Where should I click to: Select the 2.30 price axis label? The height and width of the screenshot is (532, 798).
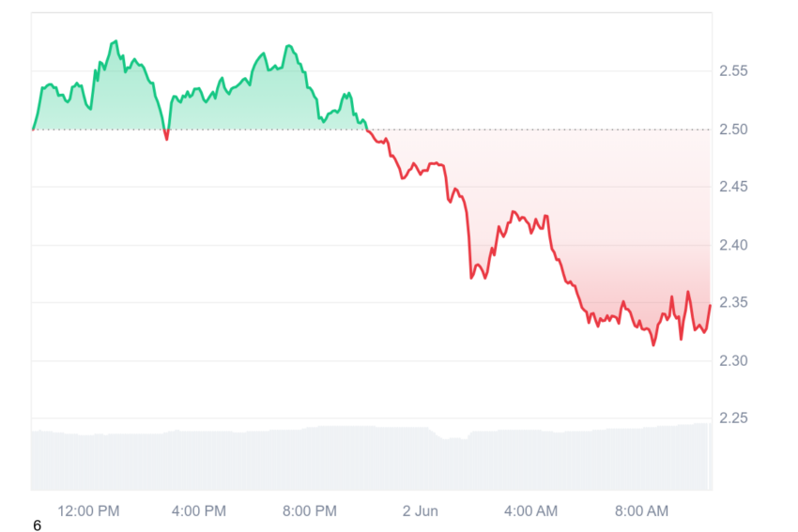pos(733,361)
